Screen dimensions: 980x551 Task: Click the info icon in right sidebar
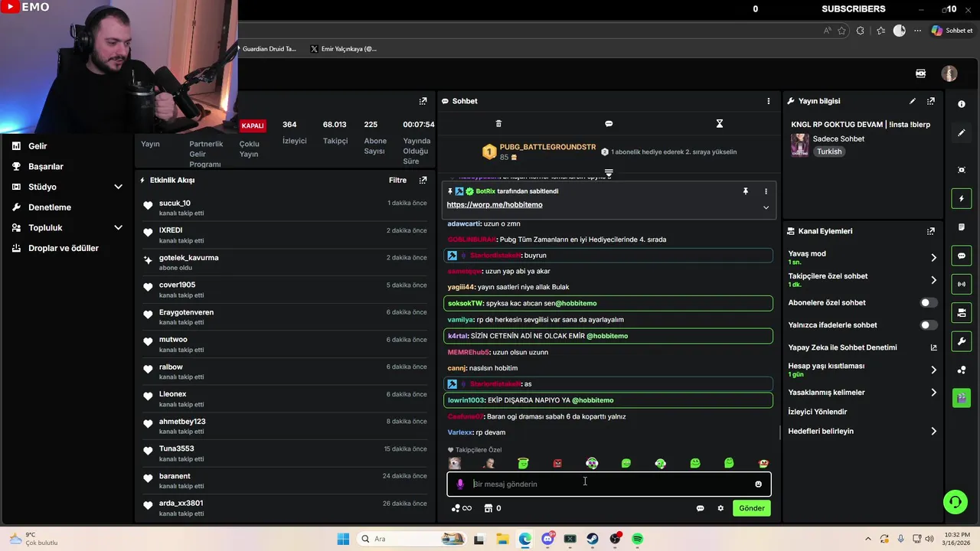coord(962,104)
